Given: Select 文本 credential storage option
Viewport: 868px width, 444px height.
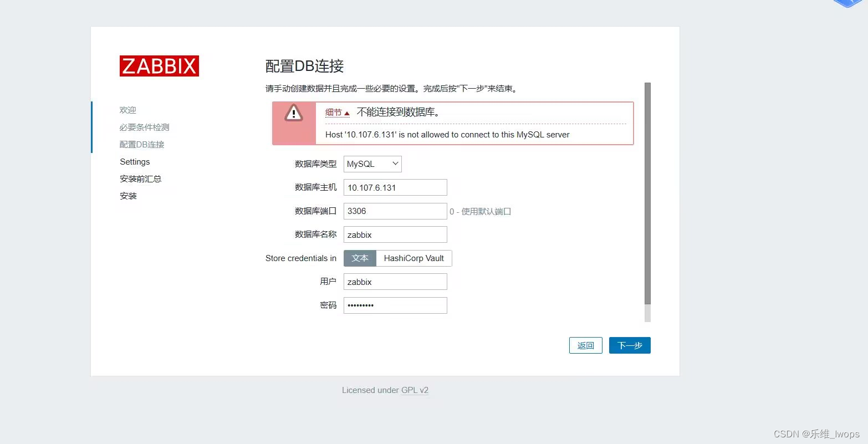Looking at the screenshot, I should coord(360,258).
